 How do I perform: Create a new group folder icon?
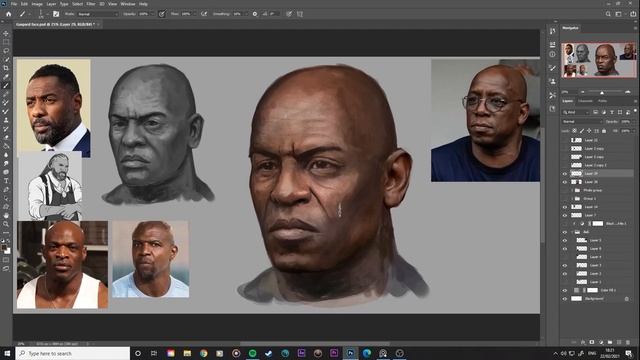coord(610,342)
